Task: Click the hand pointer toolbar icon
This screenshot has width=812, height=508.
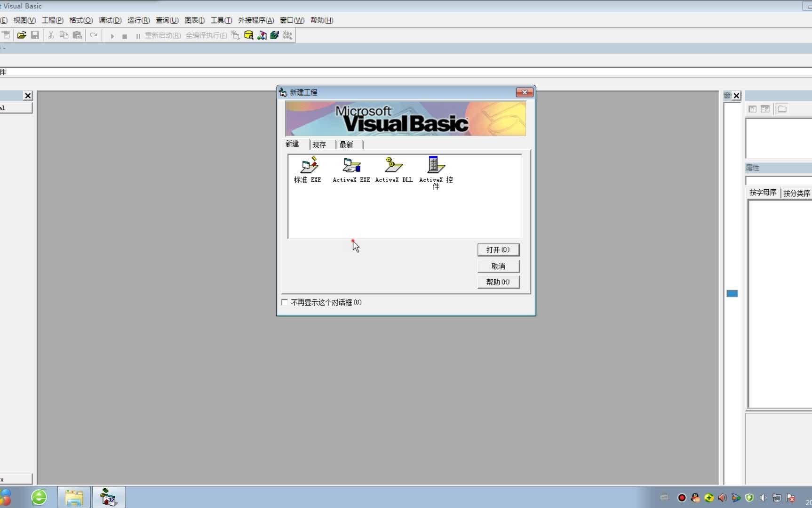Action: (x=235, y=35)
